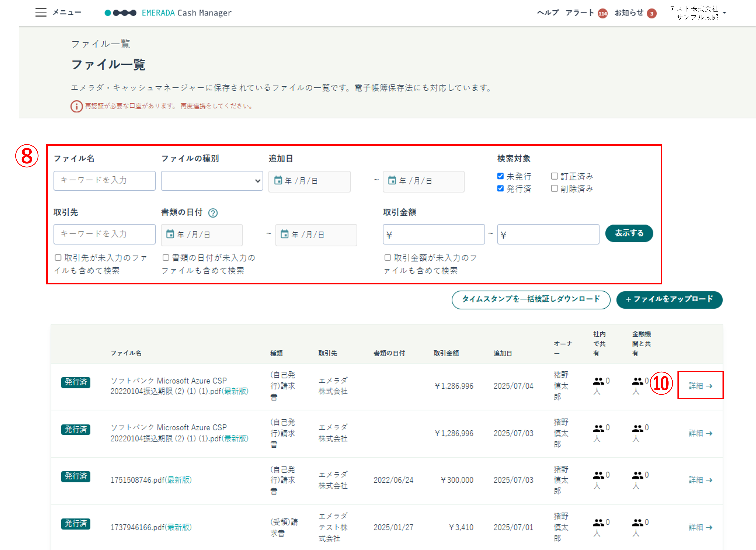
Task: Open アラート in the header
Action: pos(580,13)
